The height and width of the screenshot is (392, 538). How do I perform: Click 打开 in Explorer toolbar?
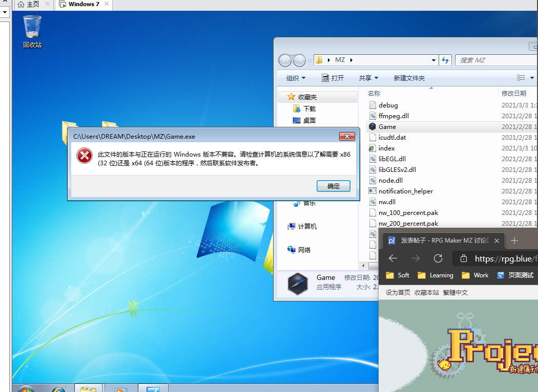333,78
